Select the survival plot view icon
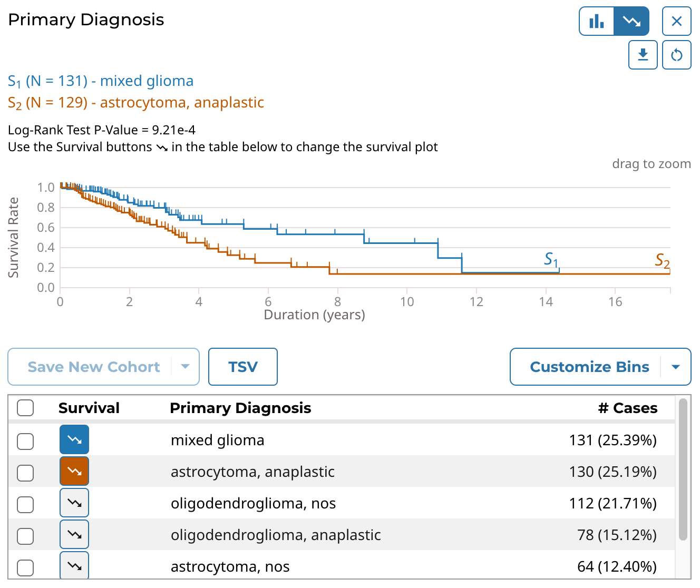Image resolution: width=700 pixels, height=588 pixels. pyautogui.click(x=631, y=21)
